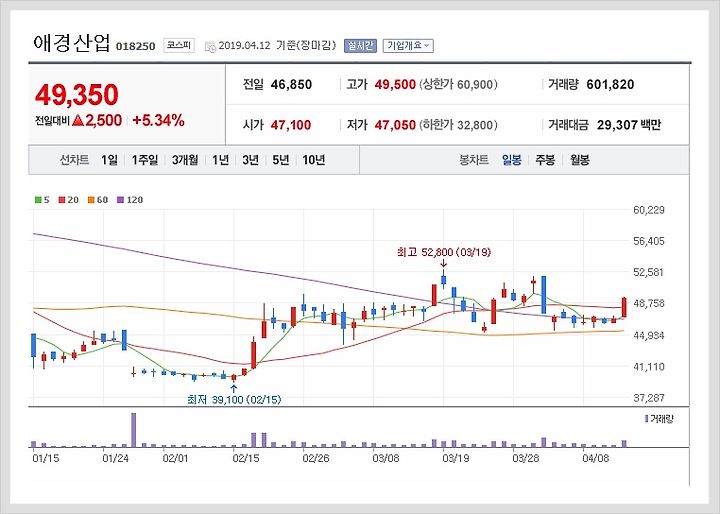
Task: Click the red 20-day moving average swatch
Action: [x=62, y=200]
